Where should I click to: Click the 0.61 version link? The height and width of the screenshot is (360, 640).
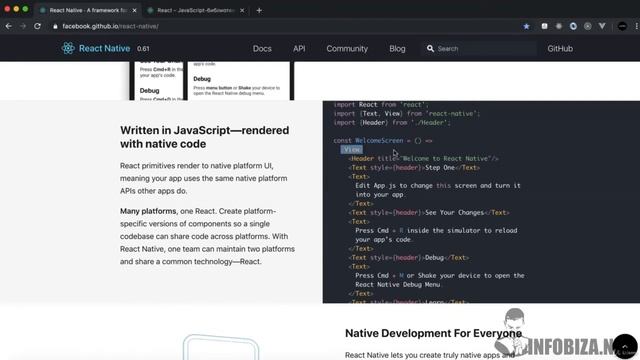coord(143,49)
